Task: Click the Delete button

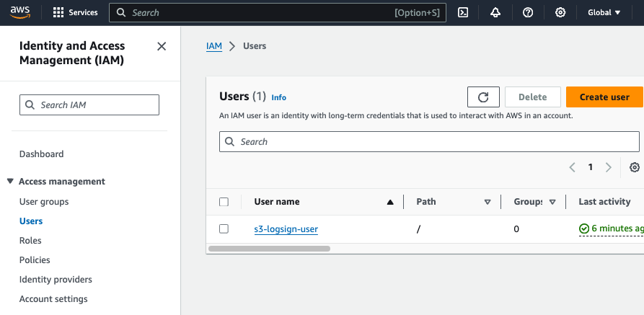Action: click(x=533, y=97)
